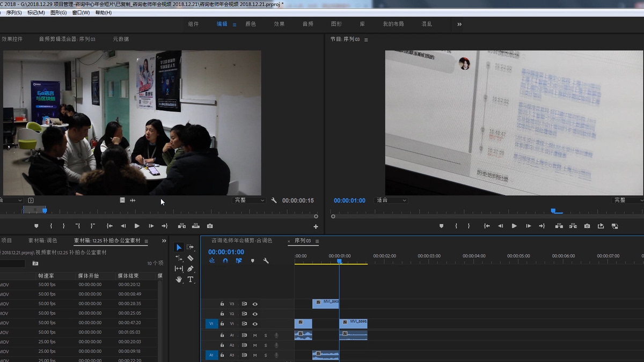Hide V3 track output eye
644x362 pixels.
255,304
